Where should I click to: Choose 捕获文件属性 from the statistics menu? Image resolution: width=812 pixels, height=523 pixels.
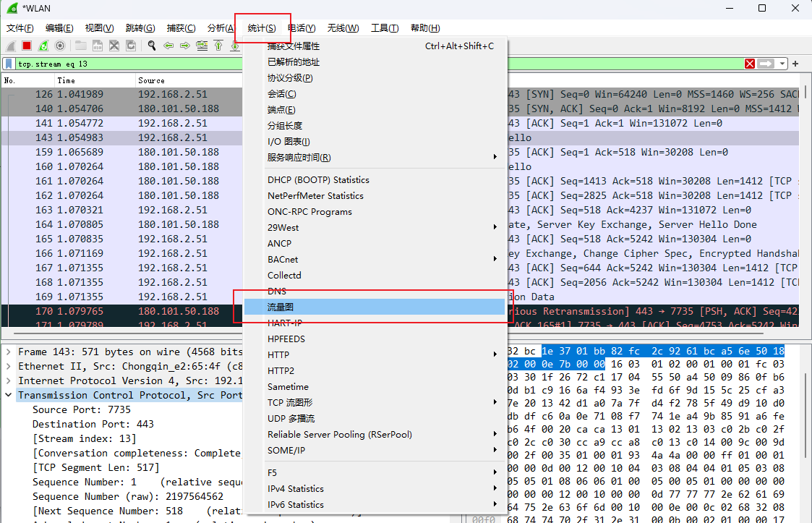(x=375, y=46)
